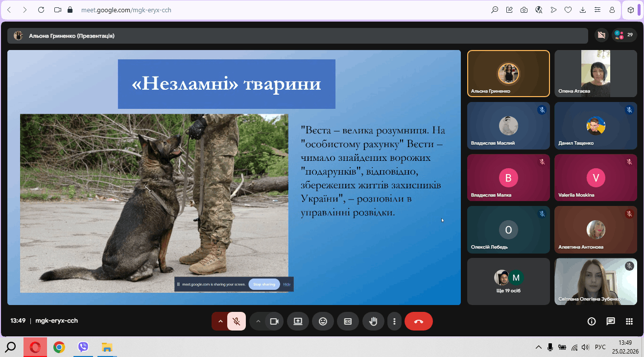Select Олена Атаєва video tile

pos(596,74)
